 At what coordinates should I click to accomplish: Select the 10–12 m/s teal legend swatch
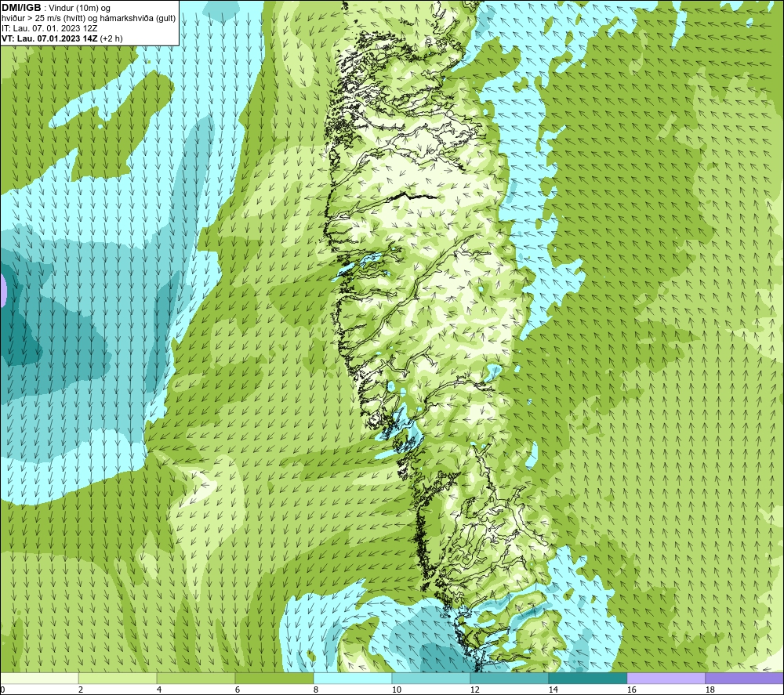tap(431, 678)
